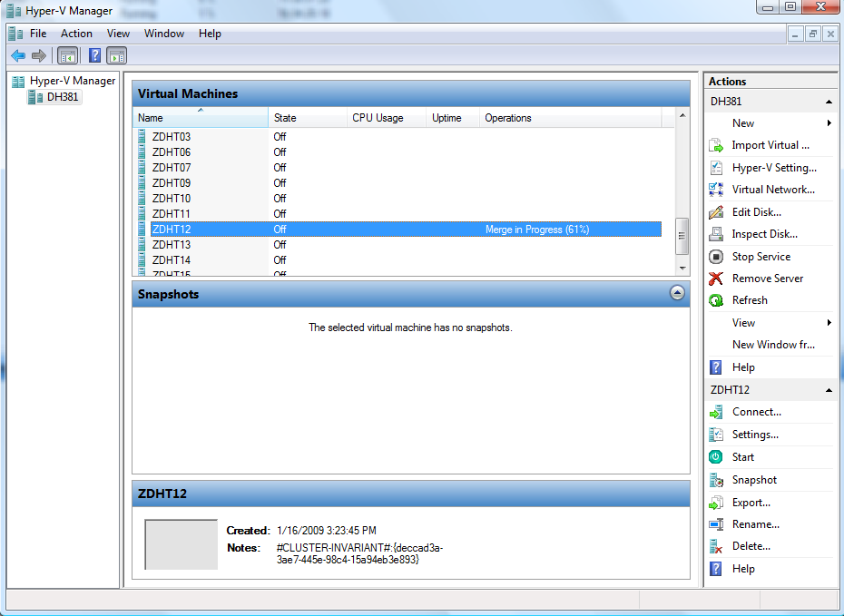Image resolution: width=844 pixels, height=616 pixels.
Task: Click the Edit Disk action
Action: [756, 212]
